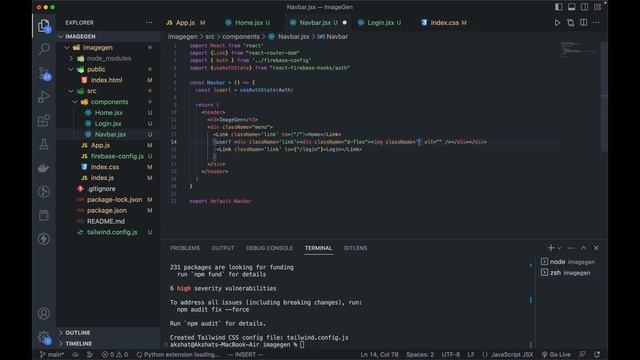This screenshot has width=640, height=360.
Task: Add a new terminal with plus icon
Action: pyautogui.click(x=551, y=248)
